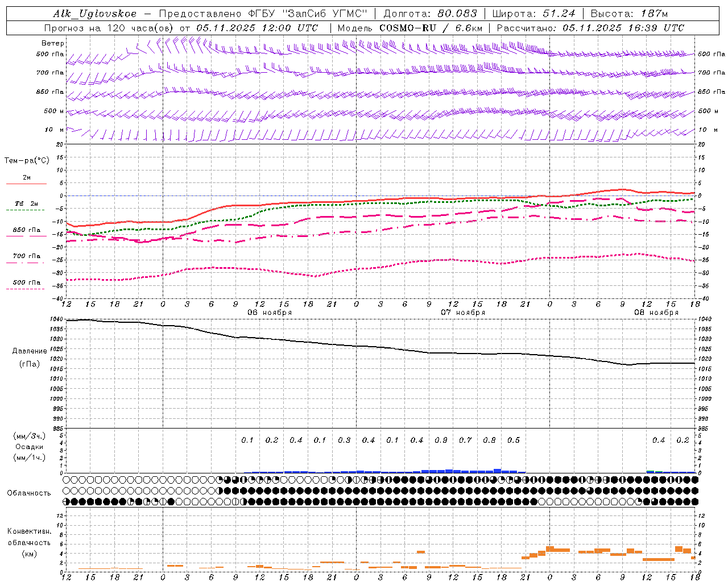Click the station name Alk_Uglovskoe in the header
Viewport: 728px width, 582px height.
95,14
